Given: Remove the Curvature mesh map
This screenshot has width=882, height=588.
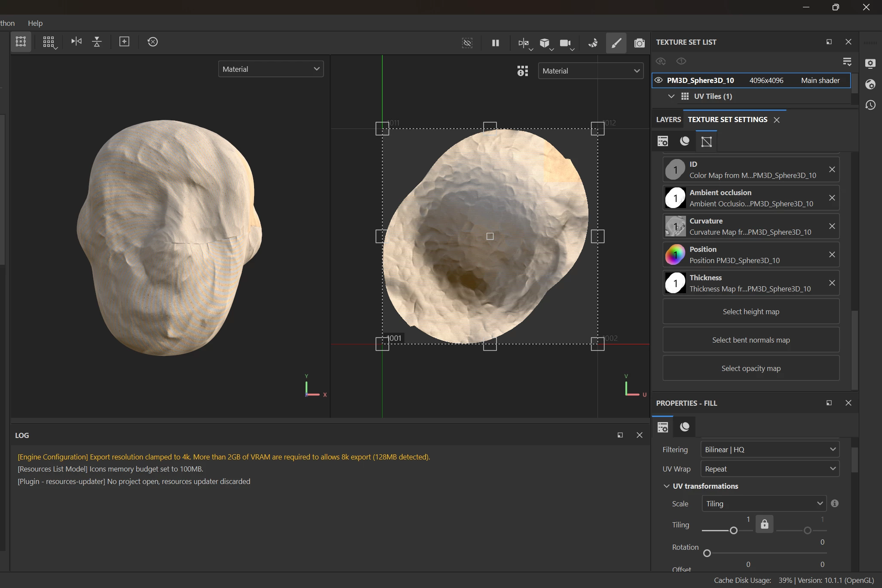Looking at the screenshot, I should pos(832,226).
